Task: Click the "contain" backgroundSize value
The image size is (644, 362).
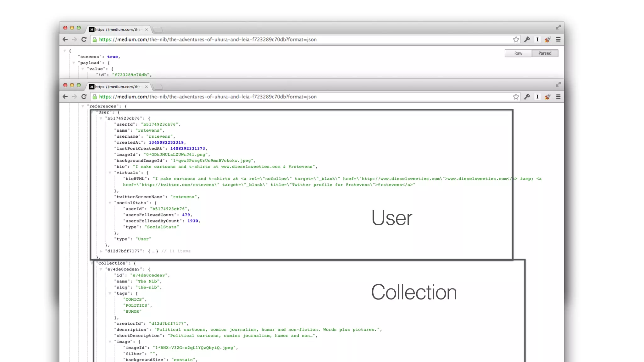Action: tap(184, 360)
